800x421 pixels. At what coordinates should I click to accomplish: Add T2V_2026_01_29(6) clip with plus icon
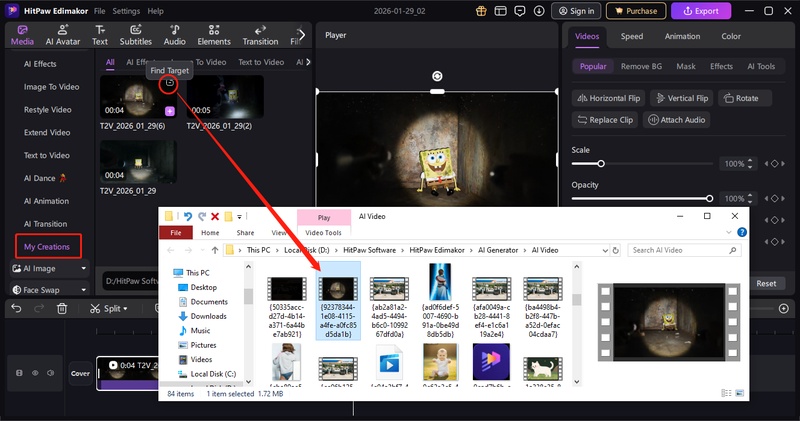tap(170, 111)
